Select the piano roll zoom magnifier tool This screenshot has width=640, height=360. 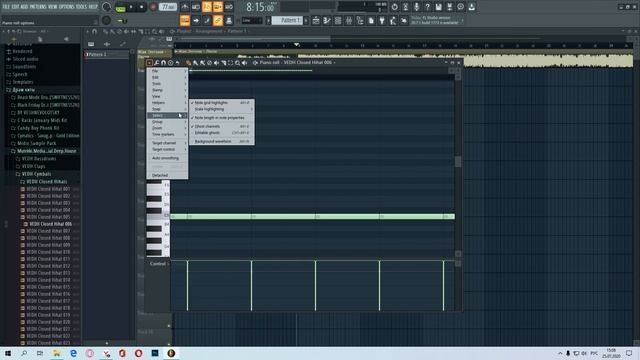tap(238, 62)
